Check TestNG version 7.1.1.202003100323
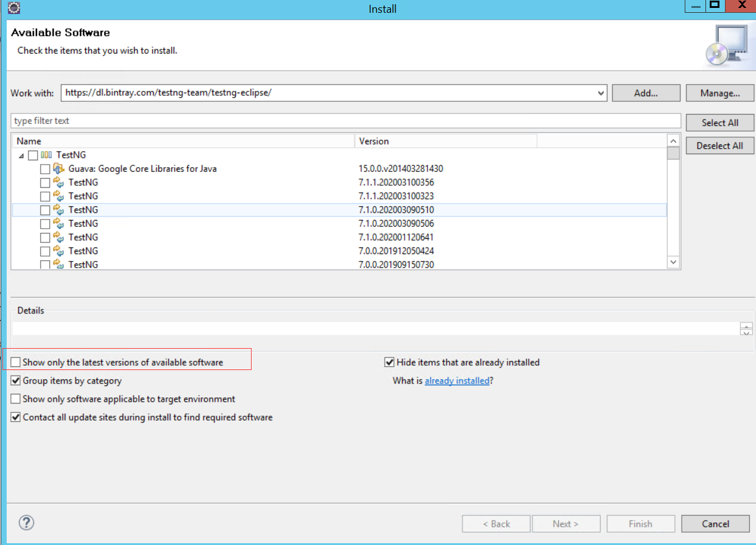Screen dimensions: 756x545 [45, 196]
